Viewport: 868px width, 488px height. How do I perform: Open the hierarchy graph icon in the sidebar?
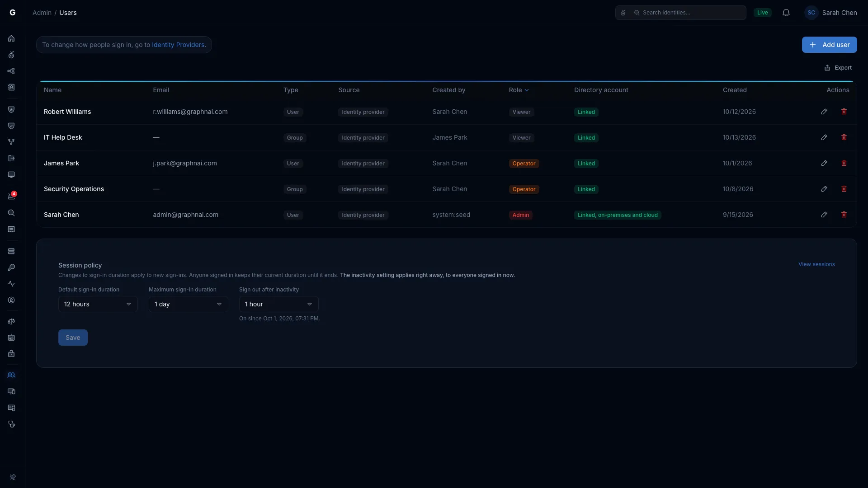(x=11, y=71)
